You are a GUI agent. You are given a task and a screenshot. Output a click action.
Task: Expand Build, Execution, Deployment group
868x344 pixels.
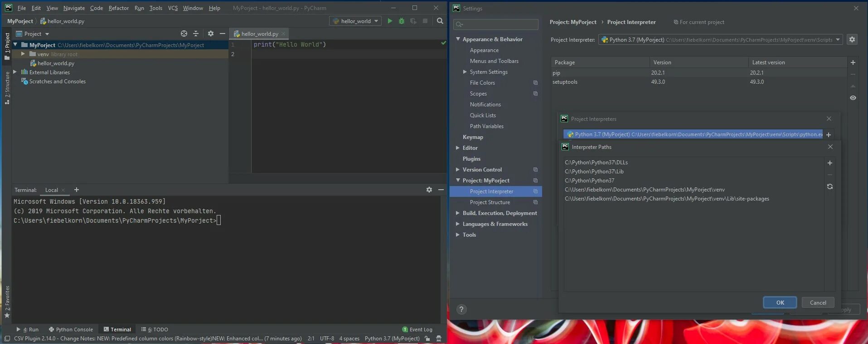(458, 213)
